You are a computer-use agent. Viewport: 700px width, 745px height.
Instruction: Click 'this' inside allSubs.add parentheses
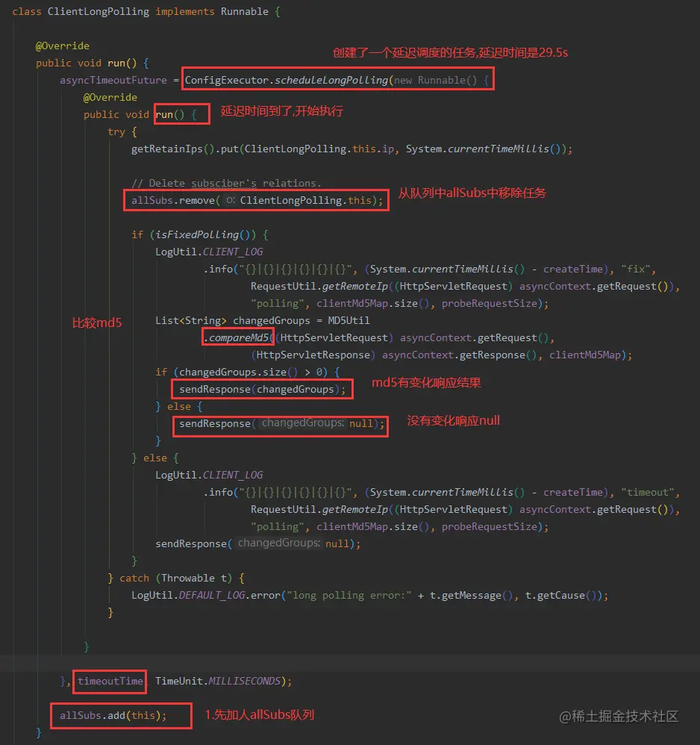click(x=143, y=716)
